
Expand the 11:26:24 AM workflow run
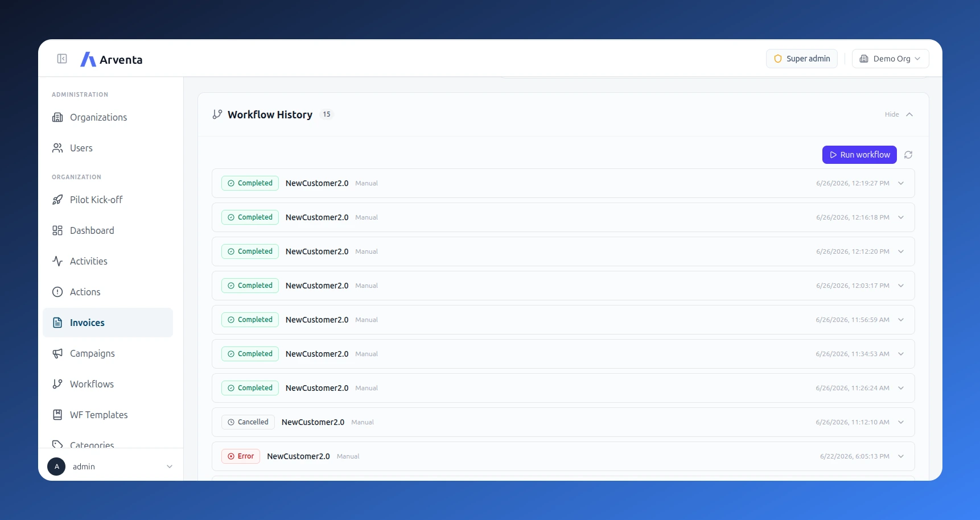(901, 388)
